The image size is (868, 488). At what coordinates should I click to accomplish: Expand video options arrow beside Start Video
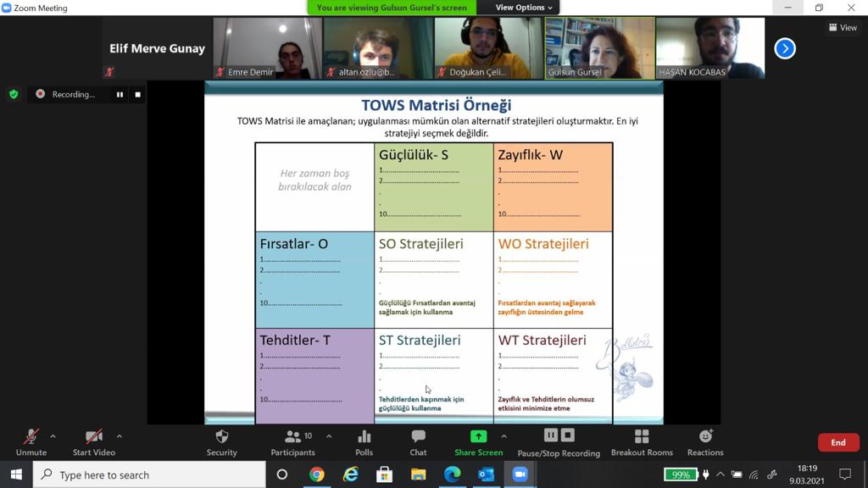[119, 436]
